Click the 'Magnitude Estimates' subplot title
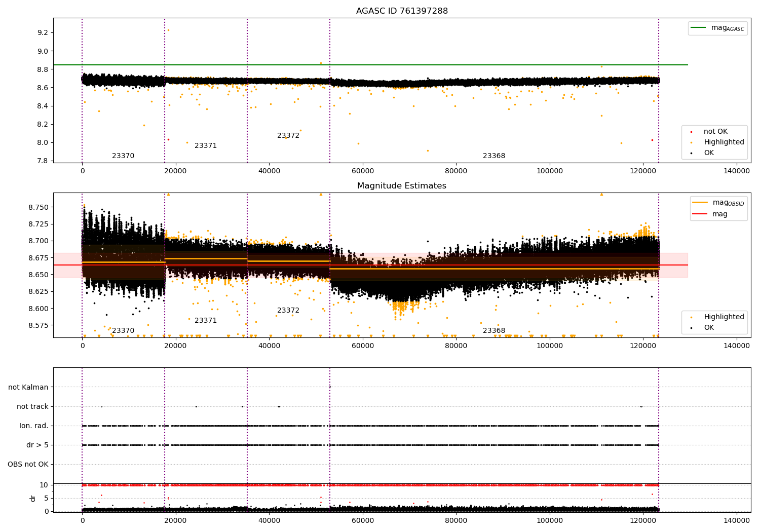Screen dimensions: 760x532 402,186
